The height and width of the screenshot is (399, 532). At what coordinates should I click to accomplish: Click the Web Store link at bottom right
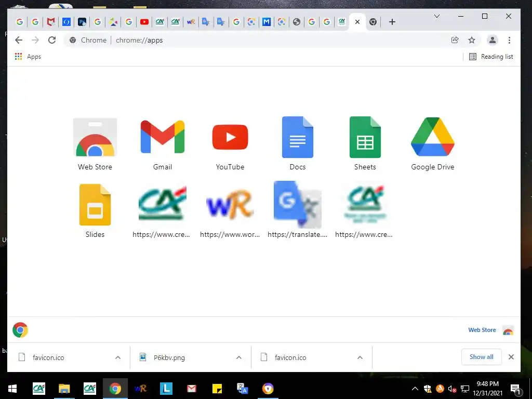482,330
